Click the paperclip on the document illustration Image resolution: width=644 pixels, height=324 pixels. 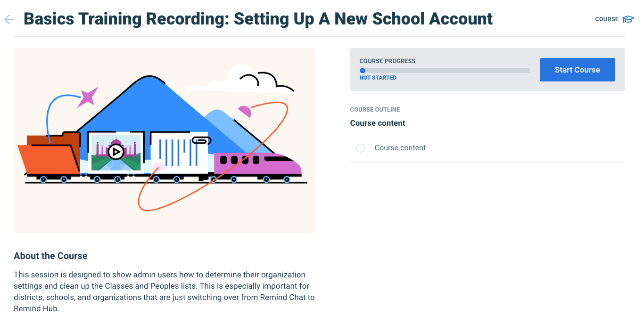point(201,140)
